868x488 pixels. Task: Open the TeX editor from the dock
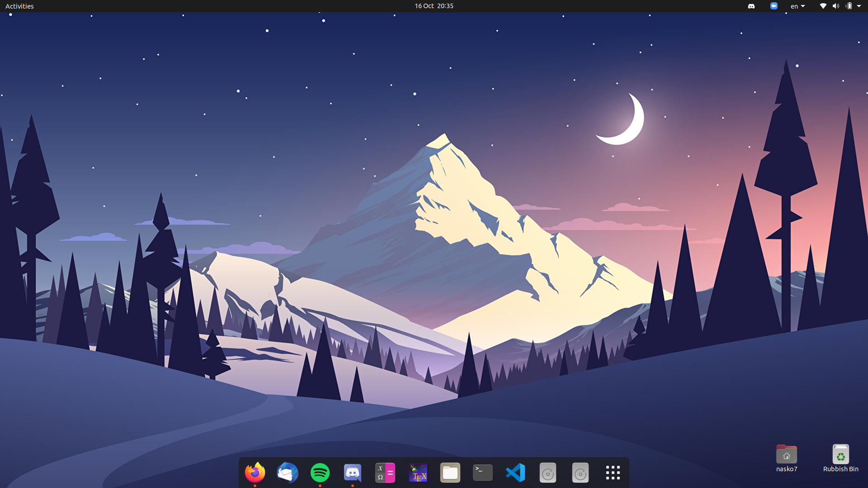(418, 473)
